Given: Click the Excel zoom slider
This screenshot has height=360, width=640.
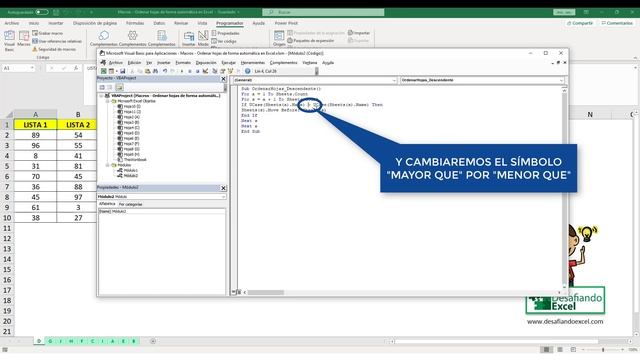Looking at the screenshot, I should [603, 350].
